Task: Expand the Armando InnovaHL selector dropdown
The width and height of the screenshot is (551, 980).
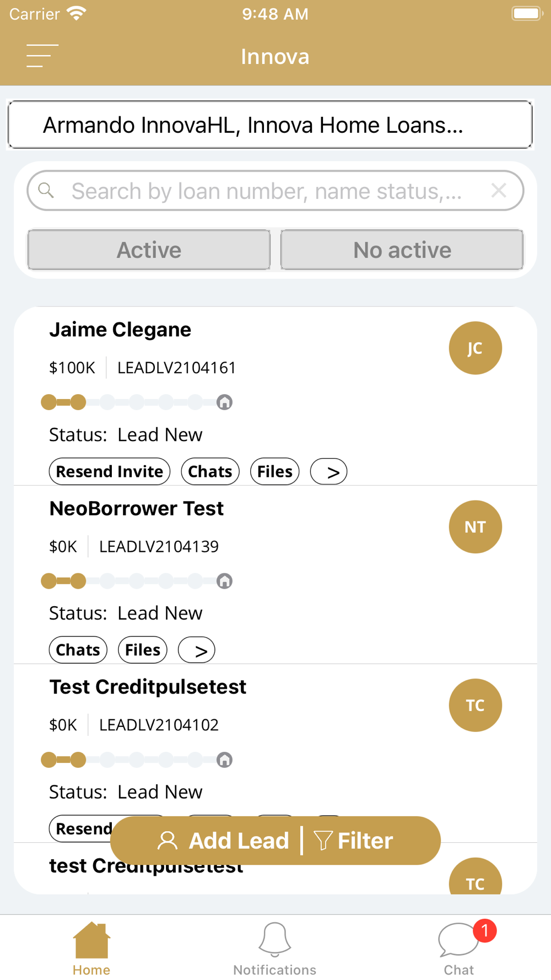Action: (270, 125)
